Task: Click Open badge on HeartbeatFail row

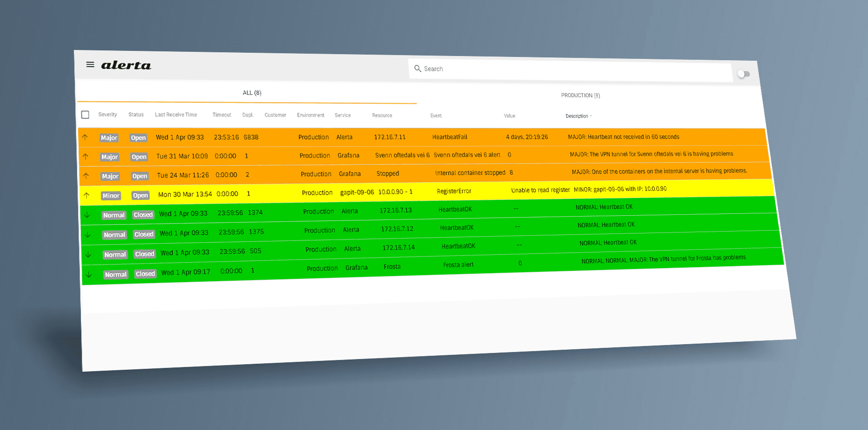Action: click(x=138, y=138)
